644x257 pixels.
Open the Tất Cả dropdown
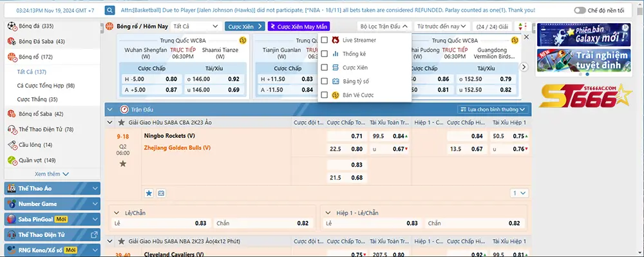[x=196, y=26]
